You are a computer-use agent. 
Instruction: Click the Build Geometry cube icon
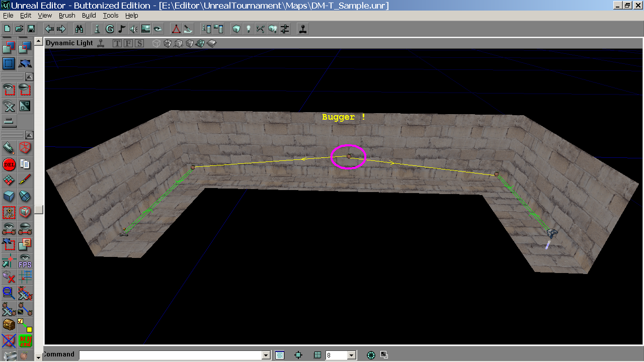tap(236, 29)
